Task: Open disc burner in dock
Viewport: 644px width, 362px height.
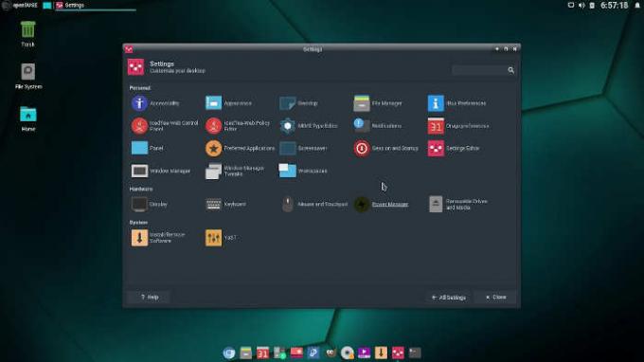Action: coord(347,353)
